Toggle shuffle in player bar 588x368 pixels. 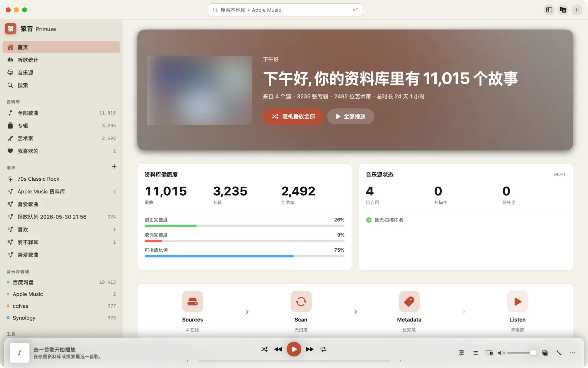[264, 349]
